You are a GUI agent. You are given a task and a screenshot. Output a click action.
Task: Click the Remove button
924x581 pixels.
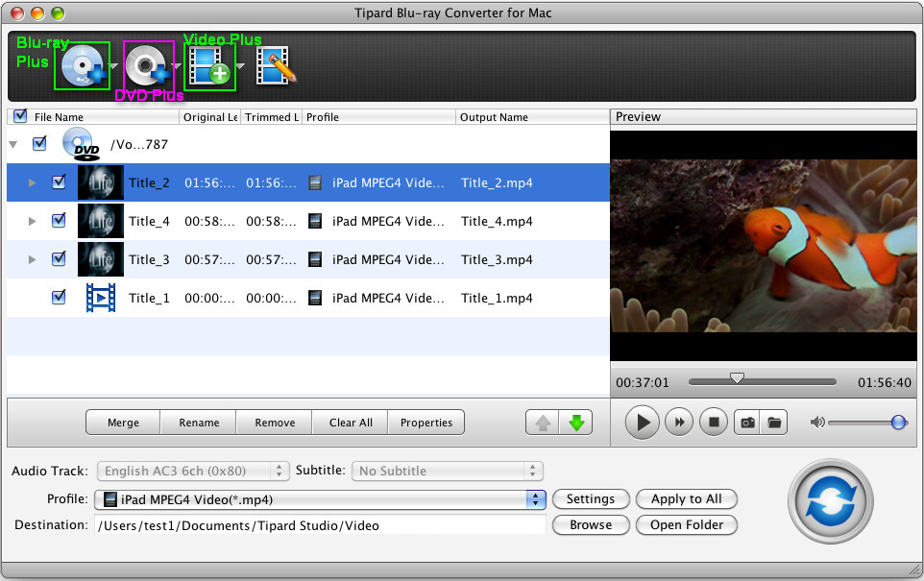[x=275, y=423]
